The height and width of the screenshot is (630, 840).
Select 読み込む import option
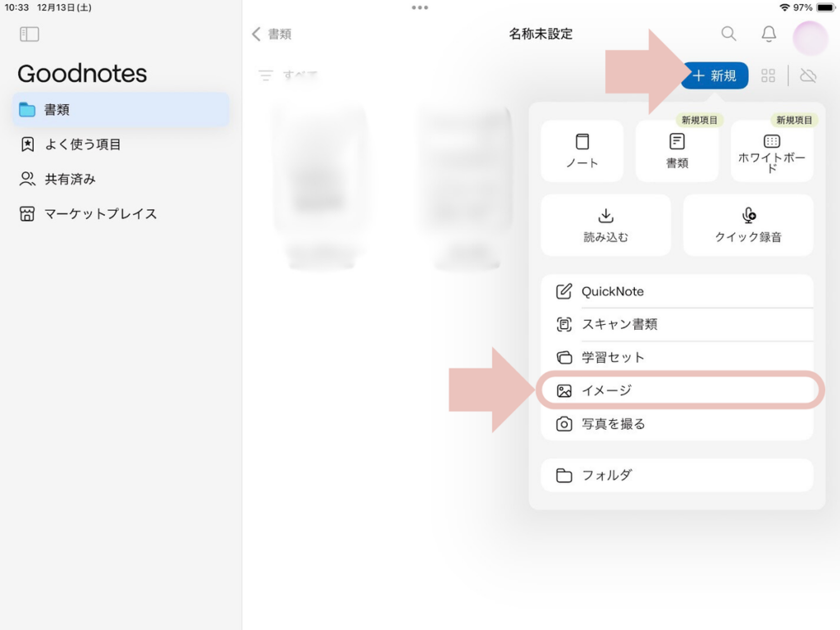pyautogui.click(x=605, y=226)
